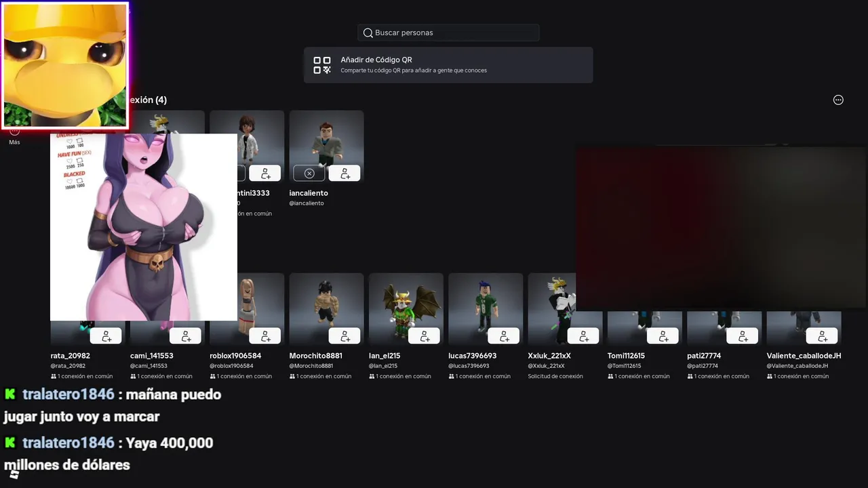
Task: Click add connection icon for Tomi112615
Action: pyautogui.click(x=663, y=336)
